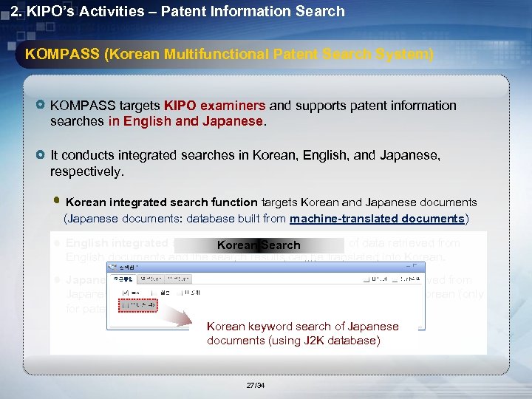Select the red text 'in English and Japanese'
This screenshot has width=532, height=399.
click(185, 121)
